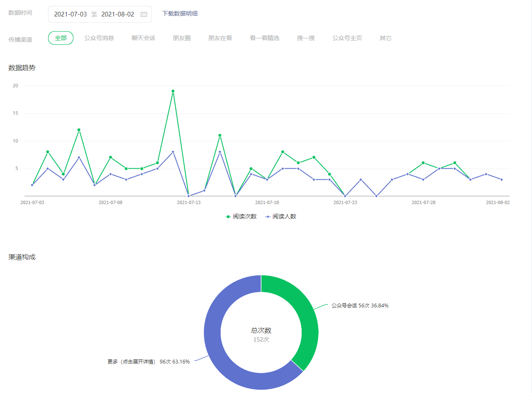Select the 朋友在看 channel filter
Screen dimensions: 532x393
tap(220, 38)
